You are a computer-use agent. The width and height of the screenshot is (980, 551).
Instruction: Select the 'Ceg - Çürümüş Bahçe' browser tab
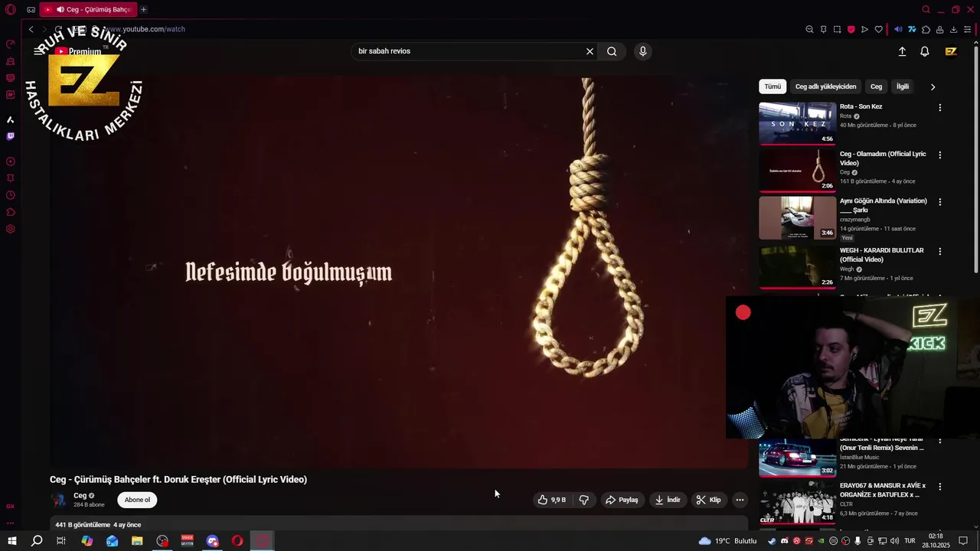pos(87,9)
